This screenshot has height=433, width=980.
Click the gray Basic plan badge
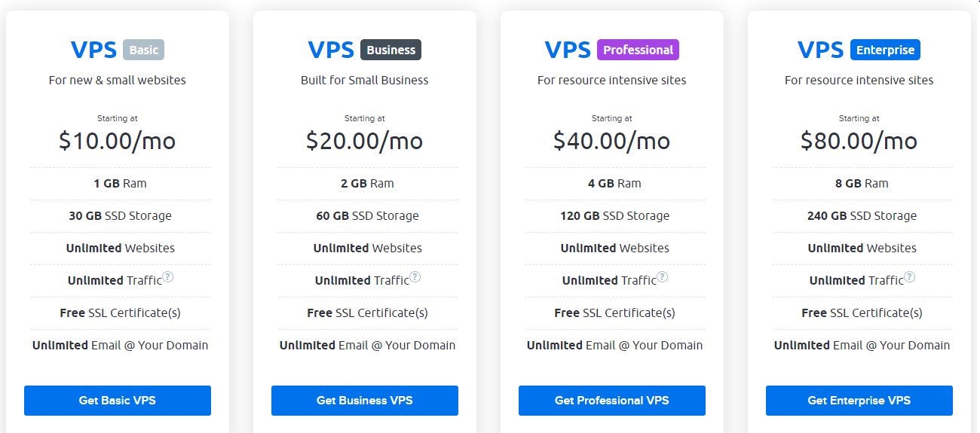143,50
